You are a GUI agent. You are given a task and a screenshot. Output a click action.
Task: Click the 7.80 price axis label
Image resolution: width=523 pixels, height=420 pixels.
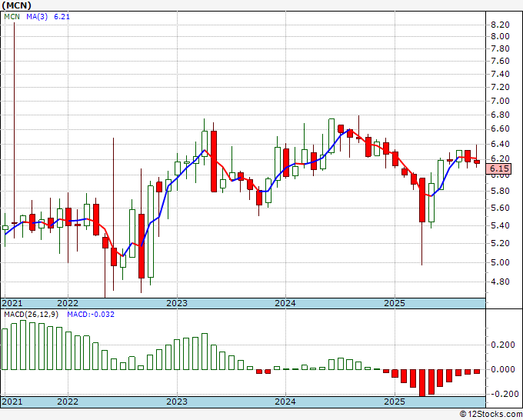point(500,48)
